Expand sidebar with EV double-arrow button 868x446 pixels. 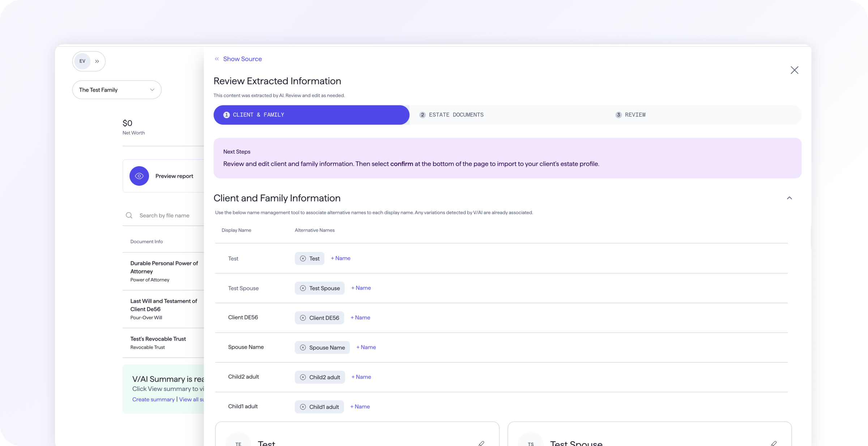[97, 61]
